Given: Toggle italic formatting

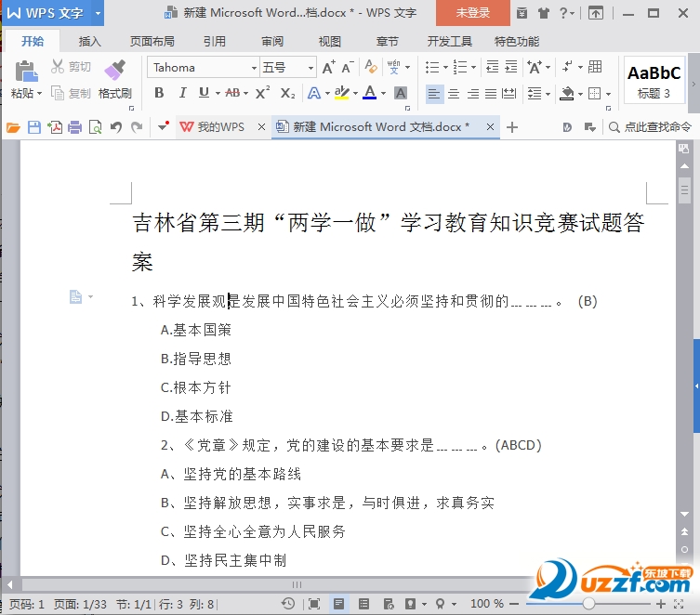Looking at the screenshot, I should coord(182,93).
